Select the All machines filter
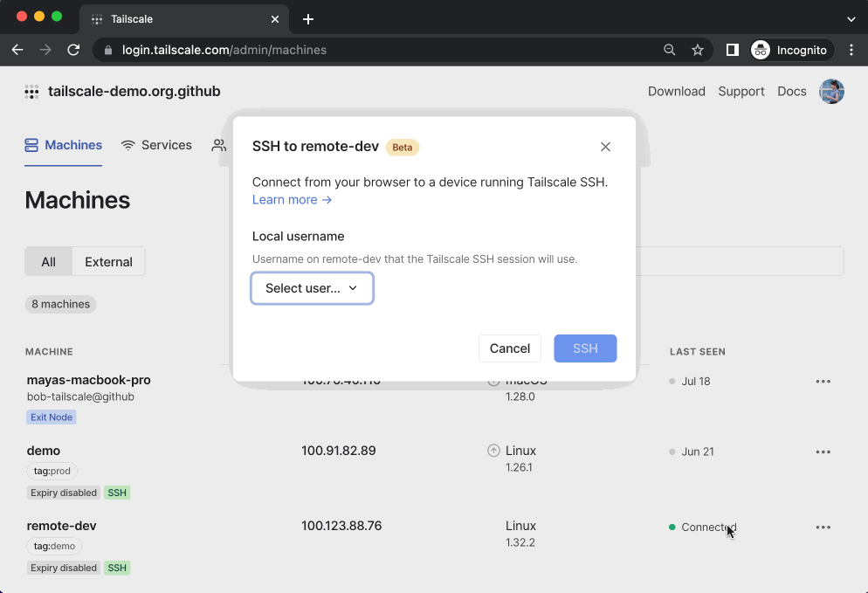Viewport: 868px width, 593px height. click(49, 261)
